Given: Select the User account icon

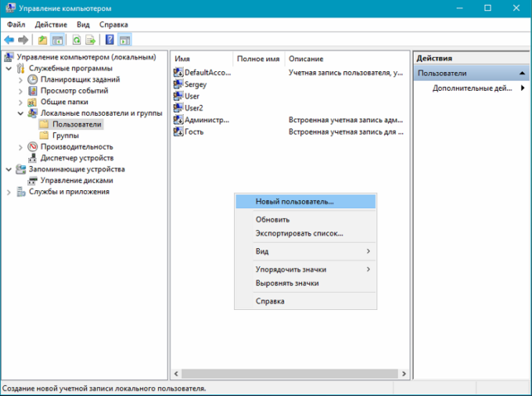Looking at the screenshot, I should point(178,96).
